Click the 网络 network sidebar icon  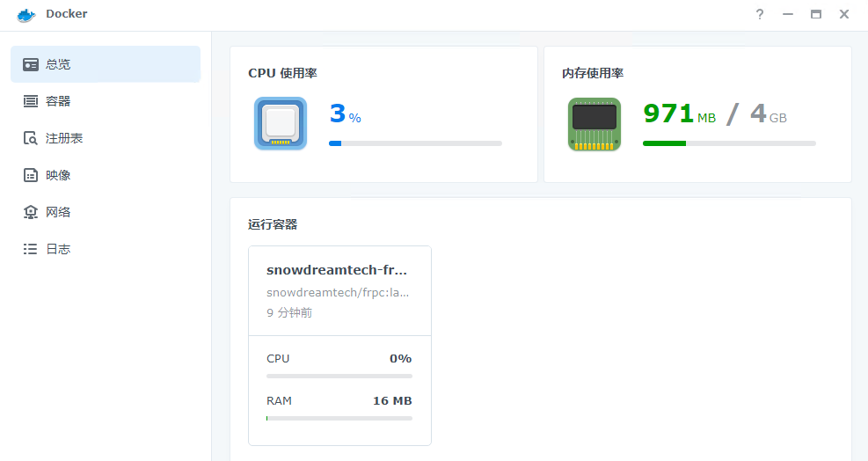31,212
